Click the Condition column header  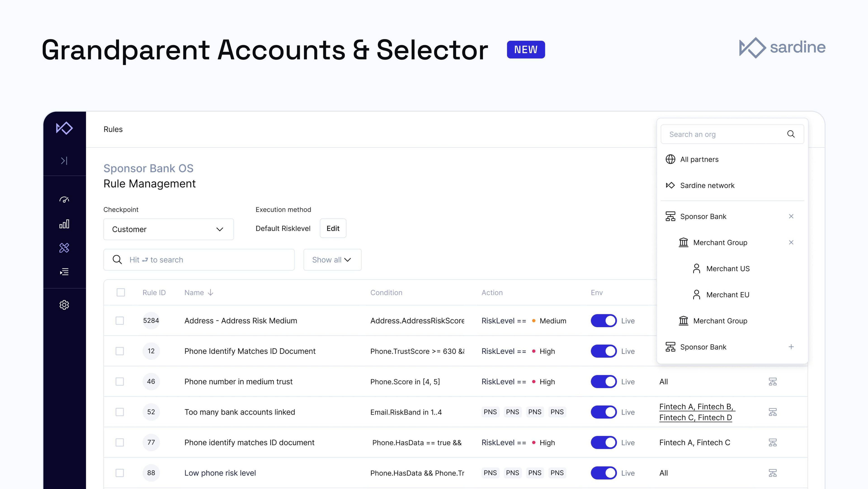pos(386,292)
